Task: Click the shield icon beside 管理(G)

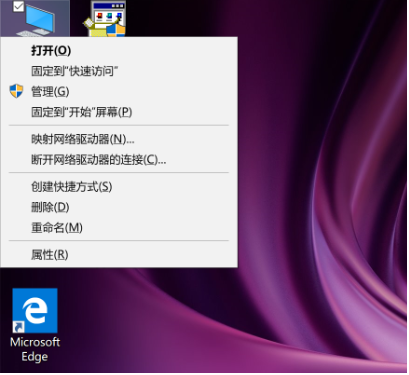Action: click(x=16, y=91)
